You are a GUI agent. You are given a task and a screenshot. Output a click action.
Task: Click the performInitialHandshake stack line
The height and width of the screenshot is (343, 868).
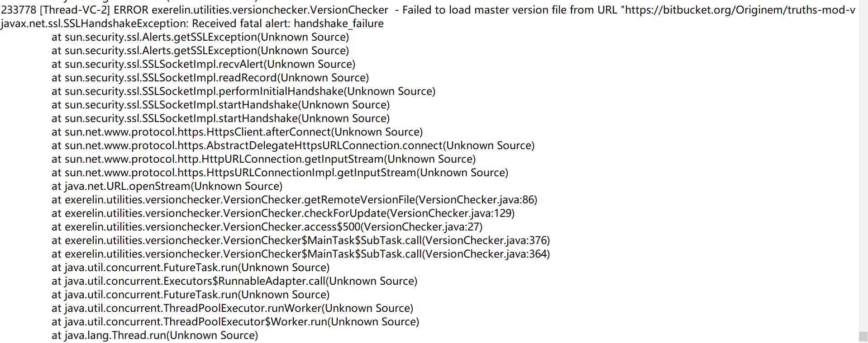point(243,91)
